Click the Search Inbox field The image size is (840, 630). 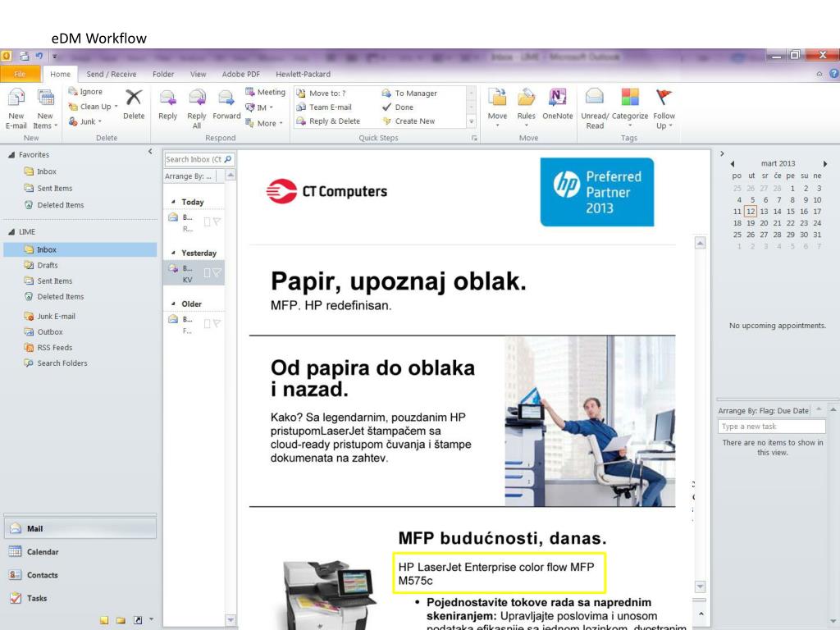click(194, 159)
